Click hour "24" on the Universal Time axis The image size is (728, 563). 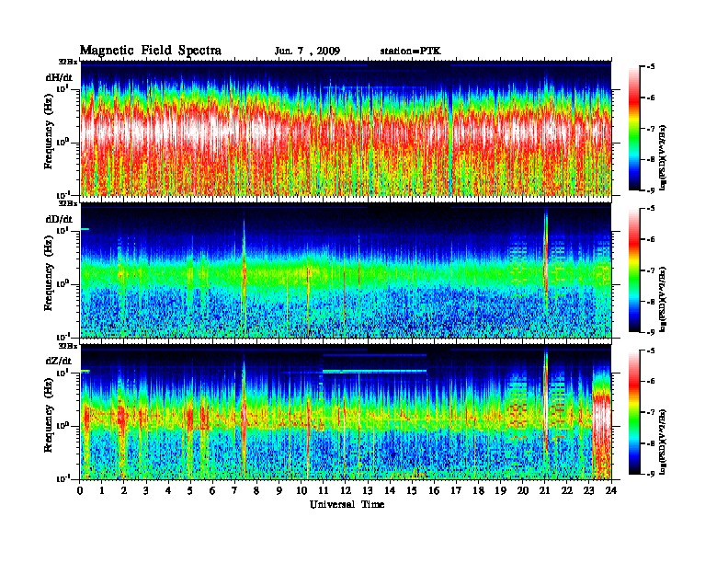coord(611,490)
